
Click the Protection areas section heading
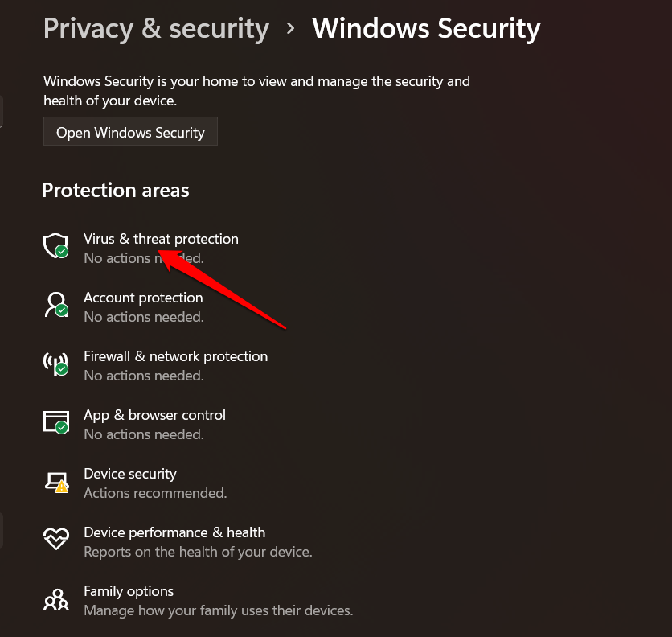[x=115, y=191]
